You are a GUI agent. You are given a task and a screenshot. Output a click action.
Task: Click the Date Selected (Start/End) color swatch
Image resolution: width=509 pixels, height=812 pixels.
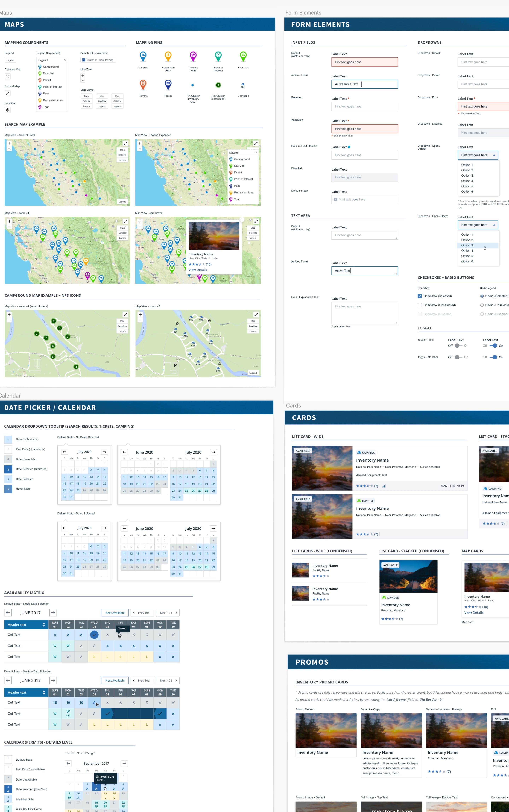pyautogui.click(x=8, y=469)
